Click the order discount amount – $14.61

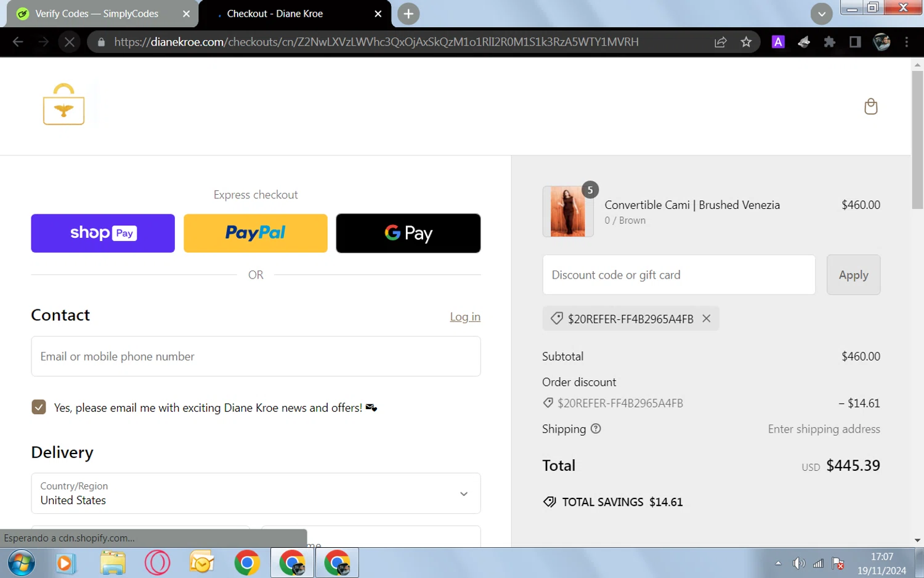pos(859,403)
